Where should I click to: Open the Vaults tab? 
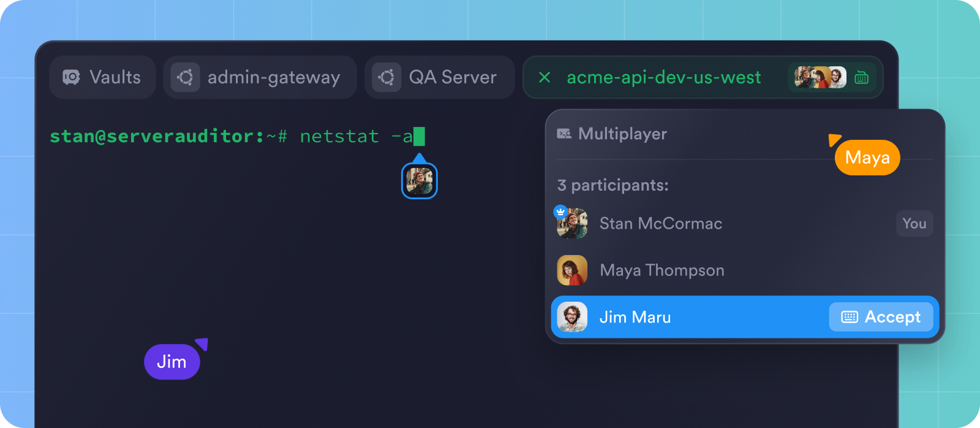click(x=102, y=77)
